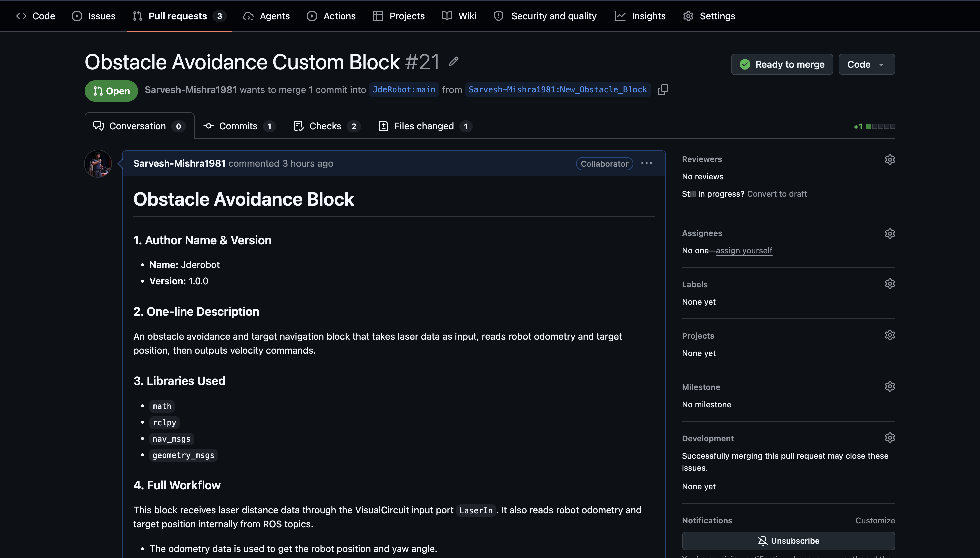Open Sarvesh-Mishra1981 profile link in merge line
980x558 pixels.
[191, 90]
